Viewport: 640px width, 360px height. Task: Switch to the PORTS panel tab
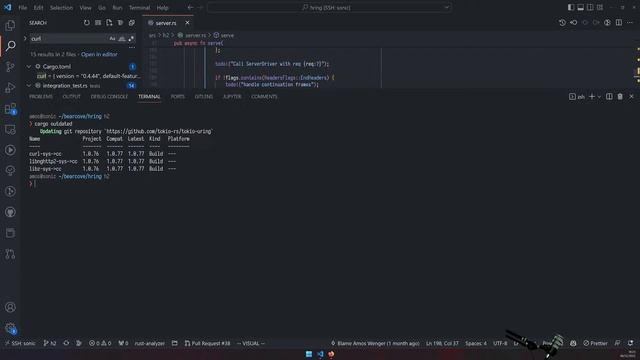click(178, 97)
